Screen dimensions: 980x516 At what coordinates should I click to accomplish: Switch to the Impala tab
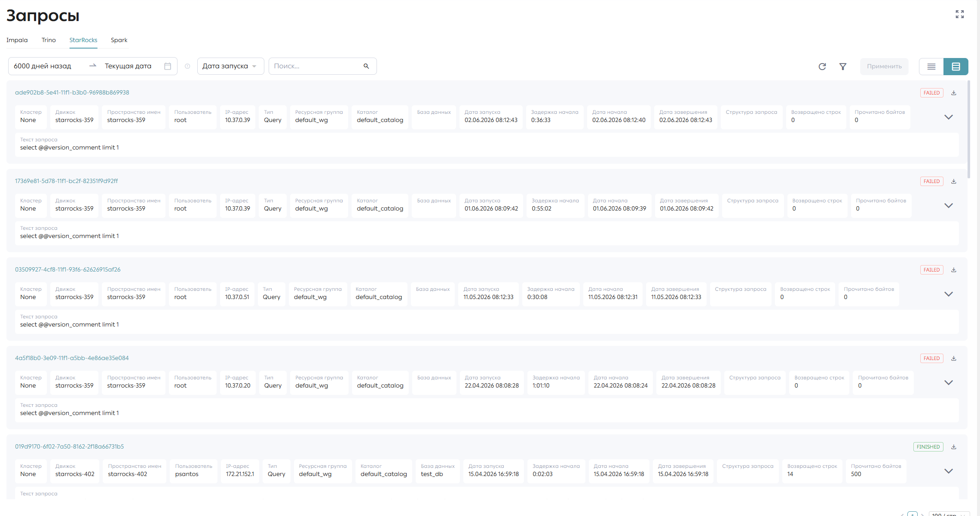[x=17, y=40]
